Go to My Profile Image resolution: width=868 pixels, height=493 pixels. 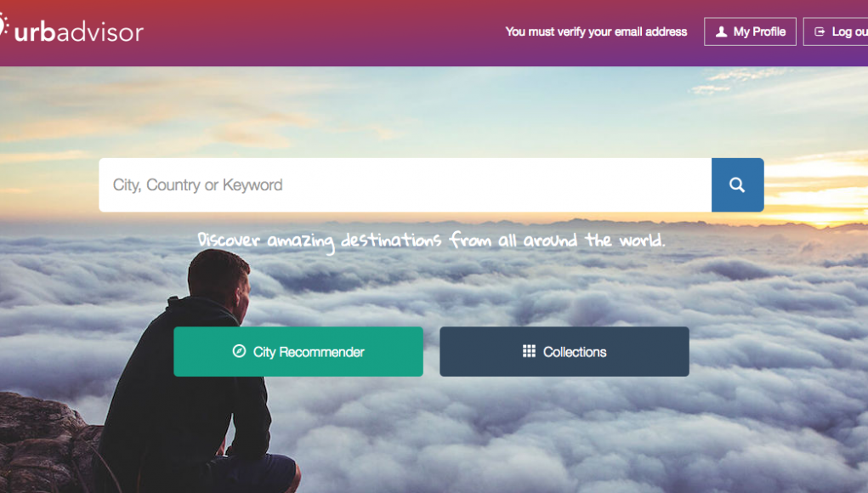(750, 31)
